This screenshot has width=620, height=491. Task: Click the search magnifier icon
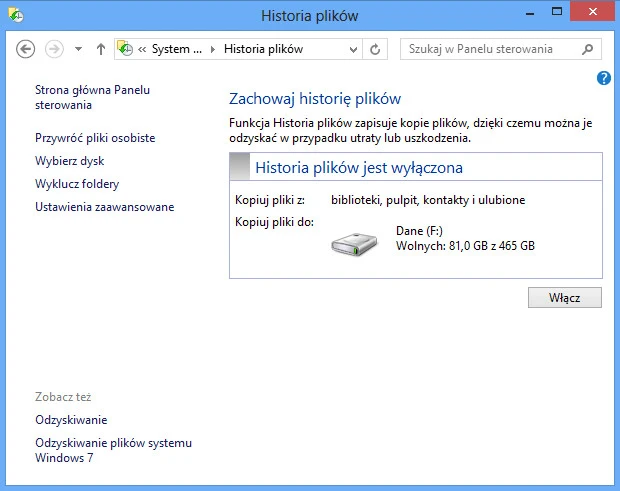(x=588, y=49)
